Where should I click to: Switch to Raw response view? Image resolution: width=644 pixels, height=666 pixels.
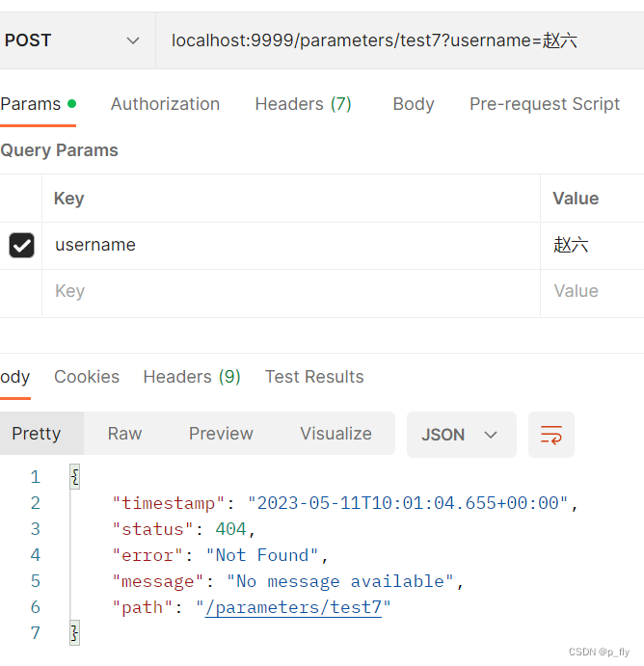124,434
